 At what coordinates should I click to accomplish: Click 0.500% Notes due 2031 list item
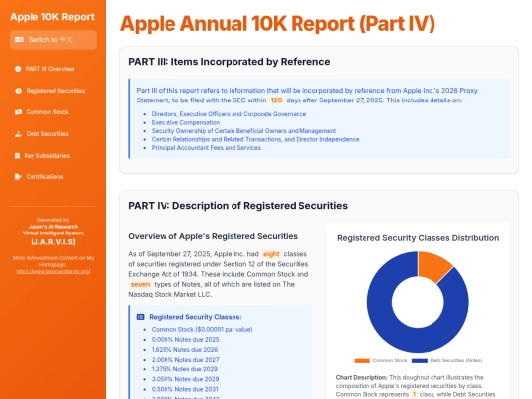point(184,389)
